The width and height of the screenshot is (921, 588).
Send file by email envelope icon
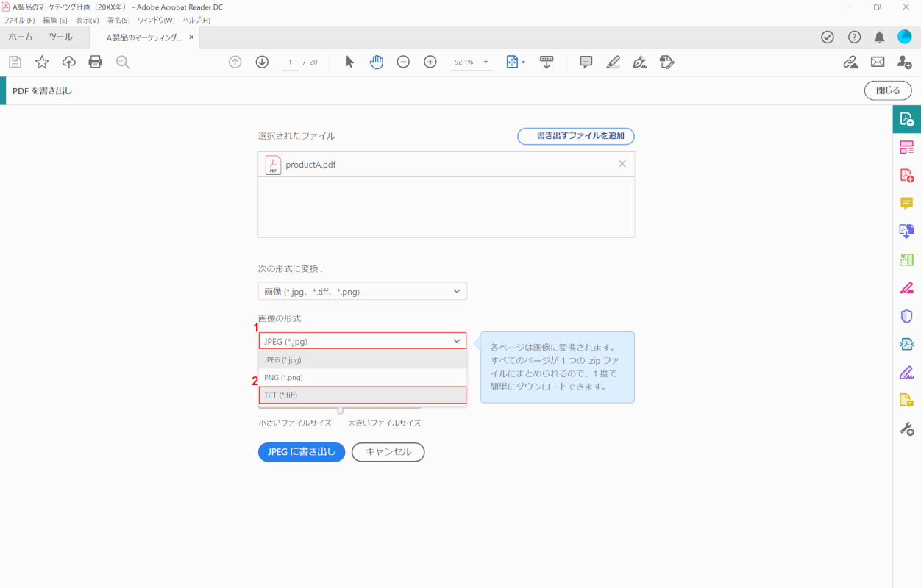point(878,62)
